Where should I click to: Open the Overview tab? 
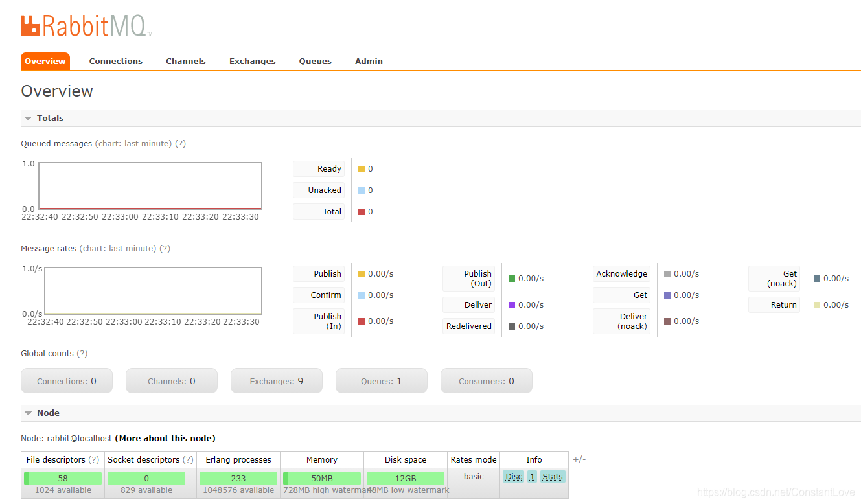(45, 62)
